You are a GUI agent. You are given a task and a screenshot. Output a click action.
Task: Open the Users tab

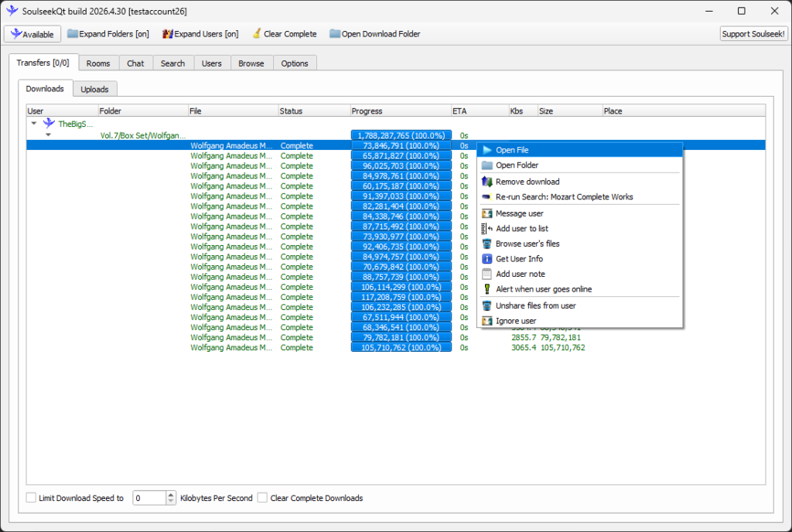coord(212,63)
